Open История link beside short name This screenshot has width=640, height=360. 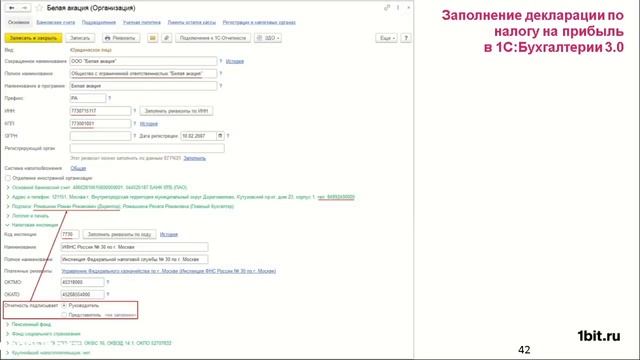point(235,61)
